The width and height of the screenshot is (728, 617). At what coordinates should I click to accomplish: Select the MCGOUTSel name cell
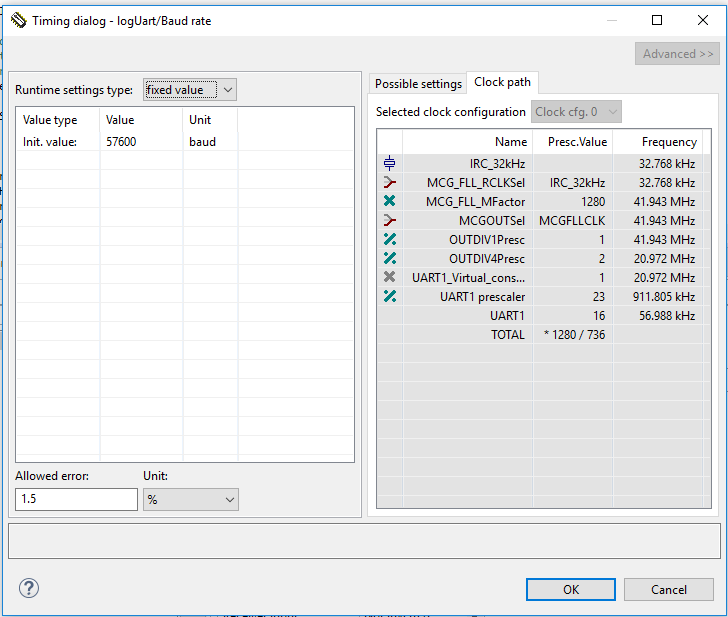tap(468, 221)
